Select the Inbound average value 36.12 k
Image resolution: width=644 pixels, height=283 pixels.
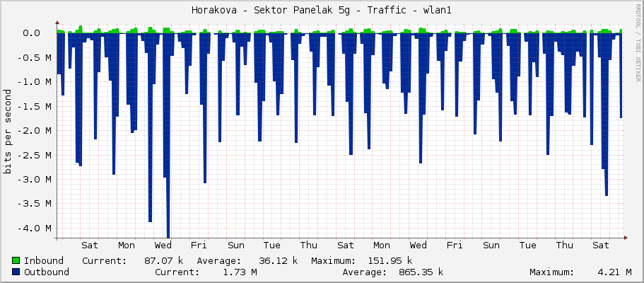click(279, 261)
